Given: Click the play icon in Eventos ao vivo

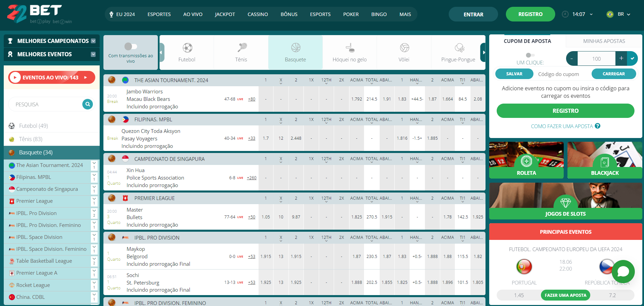Looking at the screenshot, I should [x=15, y=78].
